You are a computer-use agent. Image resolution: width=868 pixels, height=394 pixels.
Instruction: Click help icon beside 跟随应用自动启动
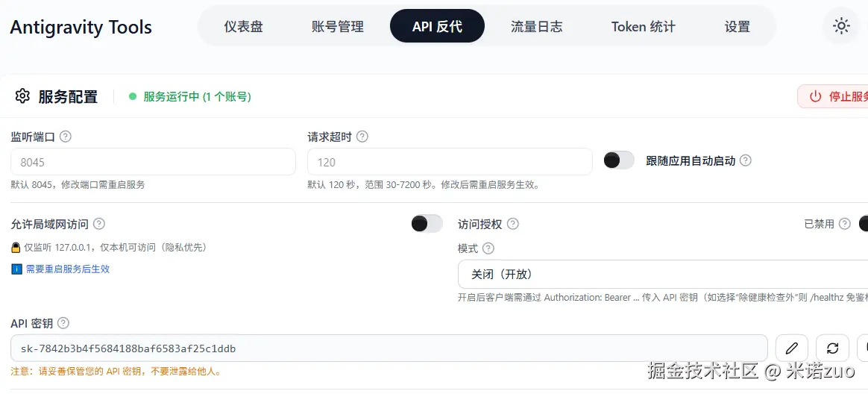(746, 160)
